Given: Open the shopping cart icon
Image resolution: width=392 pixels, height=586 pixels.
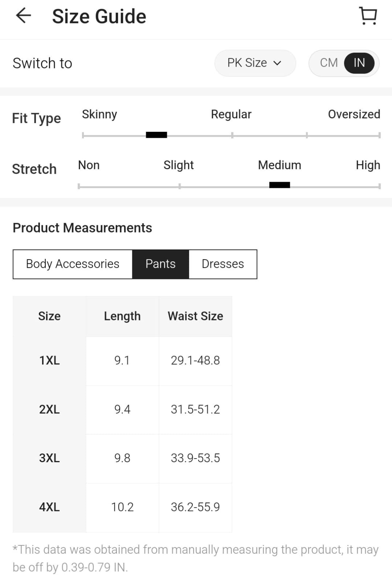Looking at the screenshot, I should tap(368, 16).
